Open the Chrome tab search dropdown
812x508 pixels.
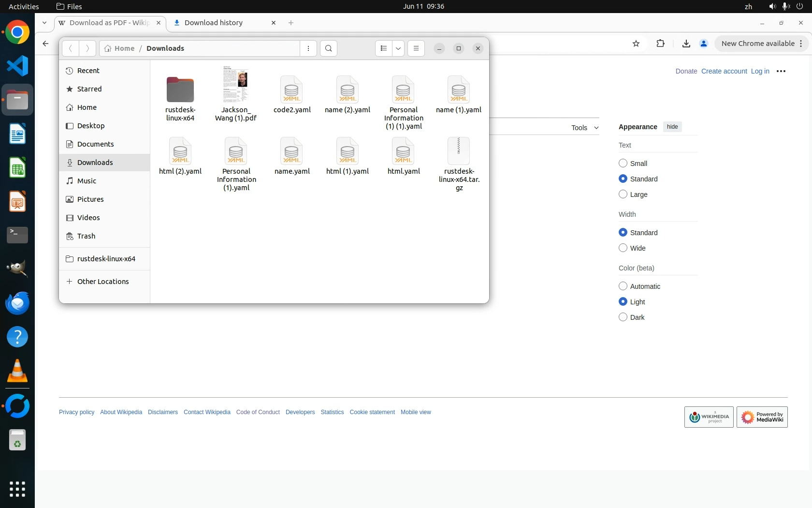pos(44,23)
